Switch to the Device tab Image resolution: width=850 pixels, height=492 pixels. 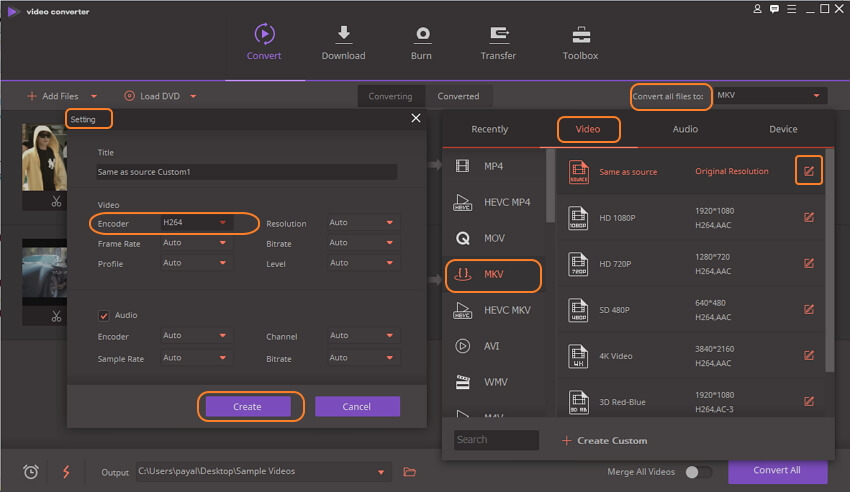(x=783, y=129)
